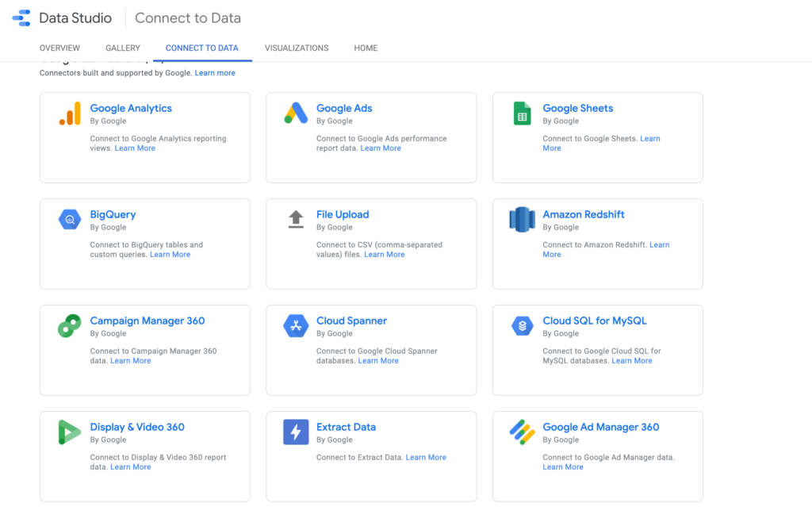This screenshot has width=812, height=507.
Task: Click the Cloud SQL for MySQL icon
Action: tap(522, 326)
